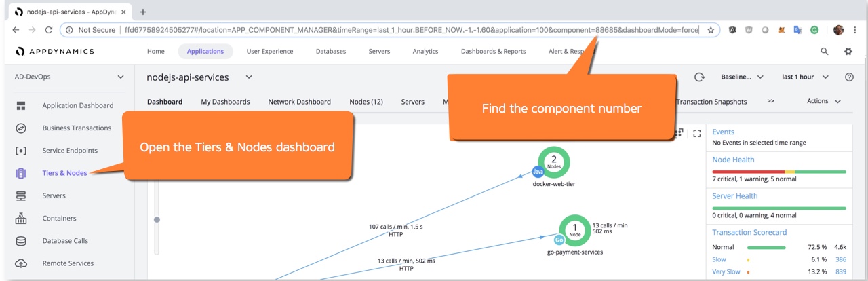This screenshot has width=868, height=281.
Task: Open the Transaction Scorecard link
Action: pos(749,232)
